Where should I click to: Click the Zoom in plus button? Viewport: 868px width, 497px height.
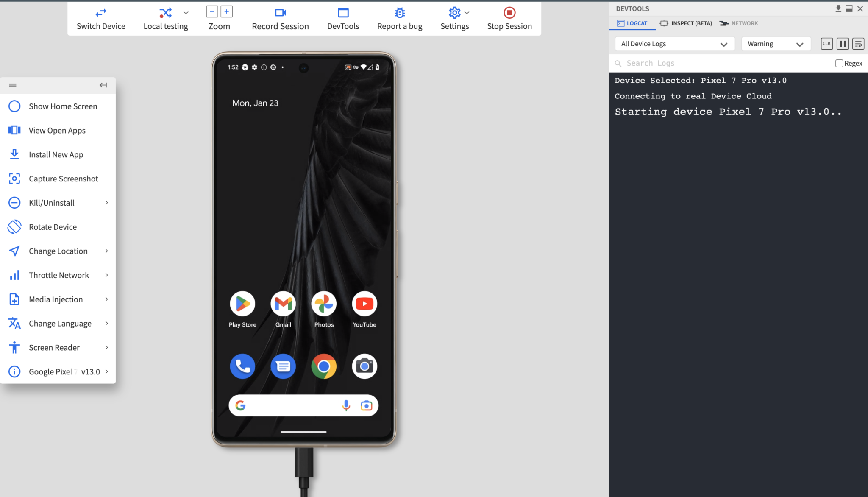coord(227,11)
